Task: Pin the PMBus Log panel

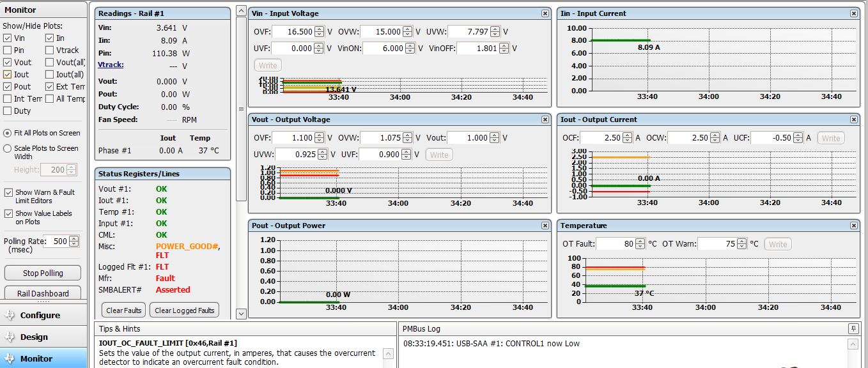Action: click(x=853, y=328)
